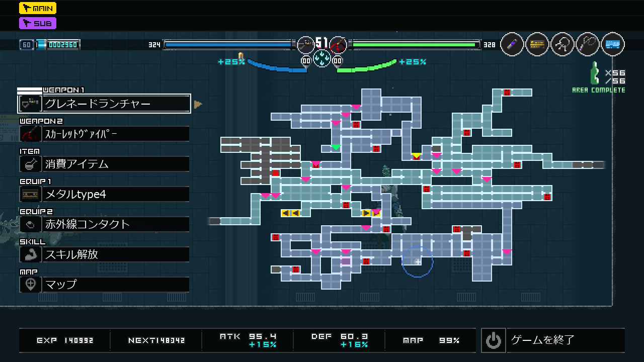The width and height of the screenshot is (644, 362).
Task: Click the green bottle collectible counter icon
Action: [595, 74]
